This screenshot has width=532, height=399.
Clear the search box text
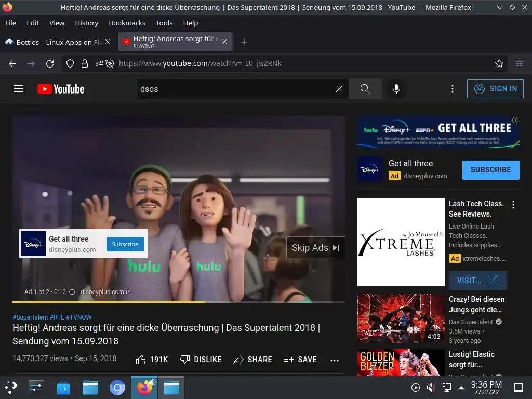coord(339,89)
